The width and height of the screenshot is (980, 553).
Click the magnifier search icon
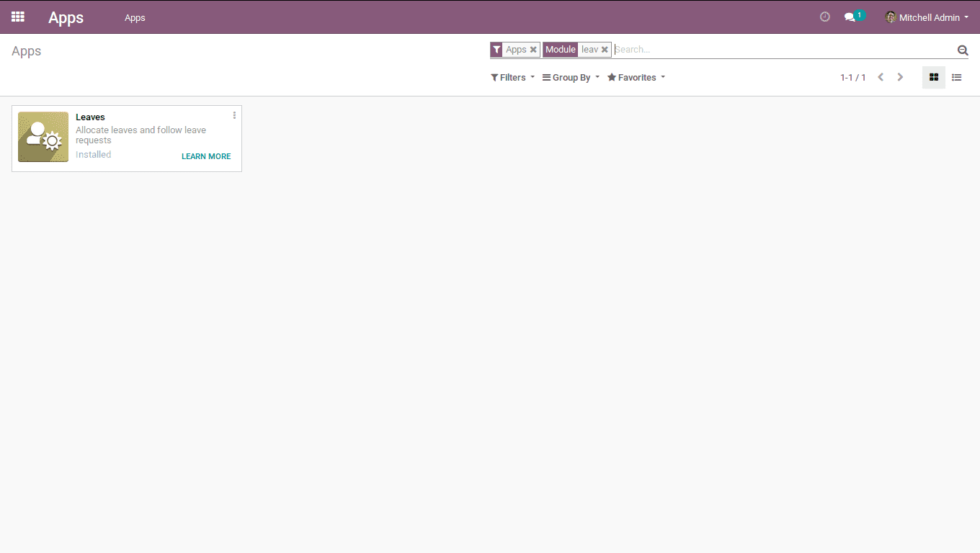[962, 50]
